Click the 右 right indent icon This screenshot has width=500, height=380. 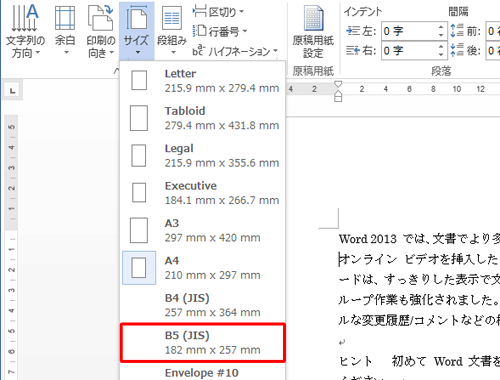[353, 51]
